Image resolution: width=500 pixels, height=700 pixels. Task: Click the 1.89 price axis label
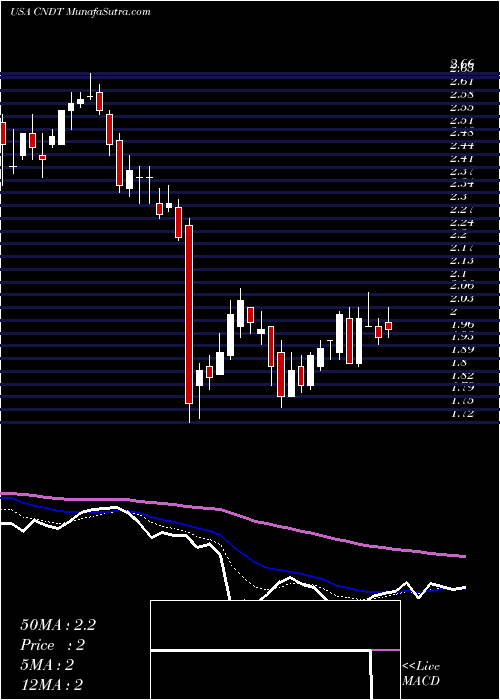point(462,350)
